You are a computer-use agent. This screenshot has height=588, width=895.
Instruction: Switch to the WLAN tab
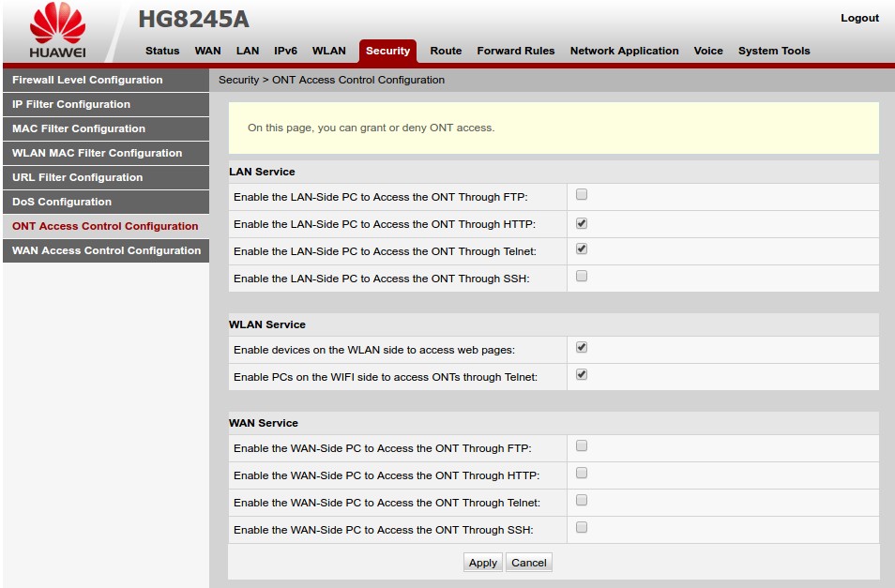coord(329,51)
